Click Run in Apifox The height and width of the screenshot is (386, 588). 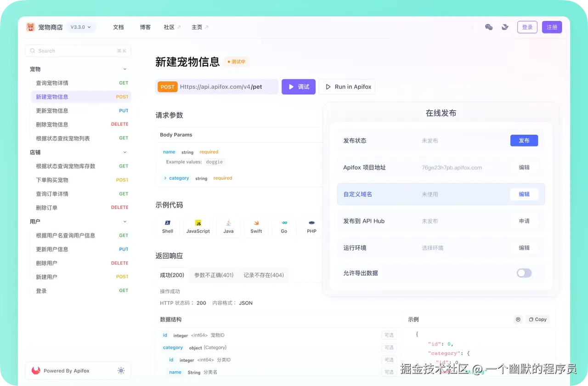[347, 86]
